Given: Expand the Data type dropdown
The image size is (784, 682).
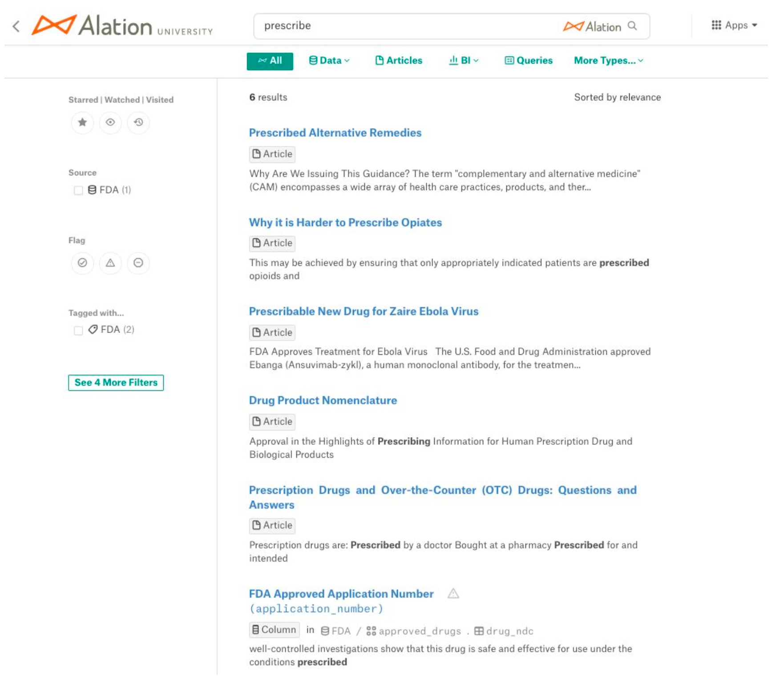Looking at the screenshot, I should tap(329, 61).
